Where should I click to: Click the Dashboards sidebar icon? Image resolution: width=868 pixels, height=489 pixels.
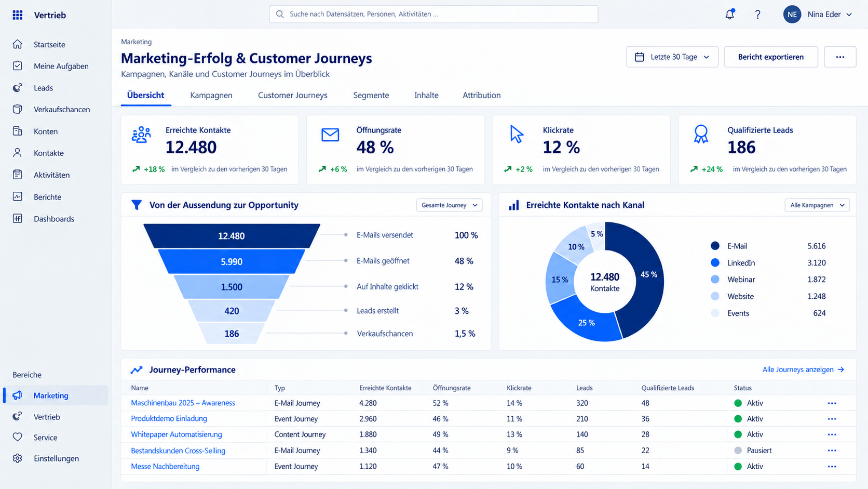coord(18,219)
